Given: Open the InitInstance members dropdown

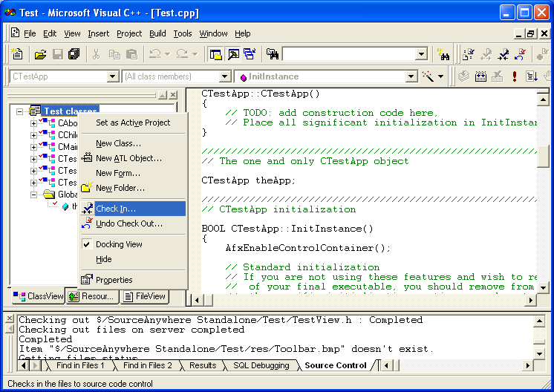Looking at the screenshot, I should 411,76.
